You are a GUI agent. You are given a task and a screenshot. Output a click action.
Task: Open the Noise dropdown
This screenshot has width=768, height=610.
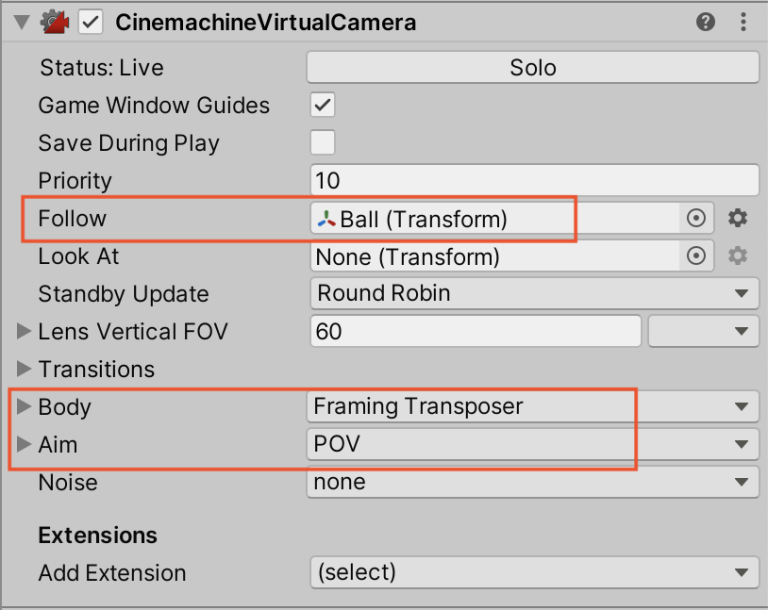click(533, 482)
